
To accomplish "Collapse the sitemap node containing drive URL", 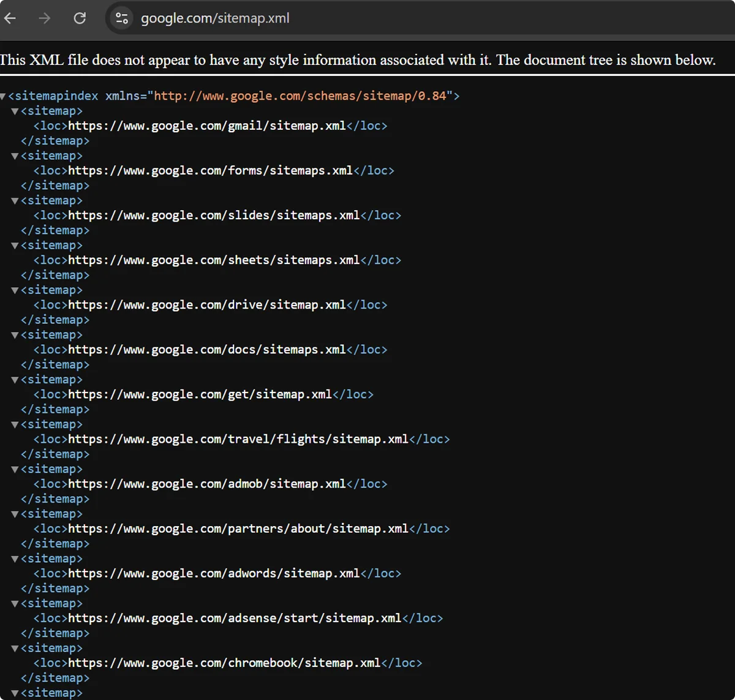I will coord(15,290).
